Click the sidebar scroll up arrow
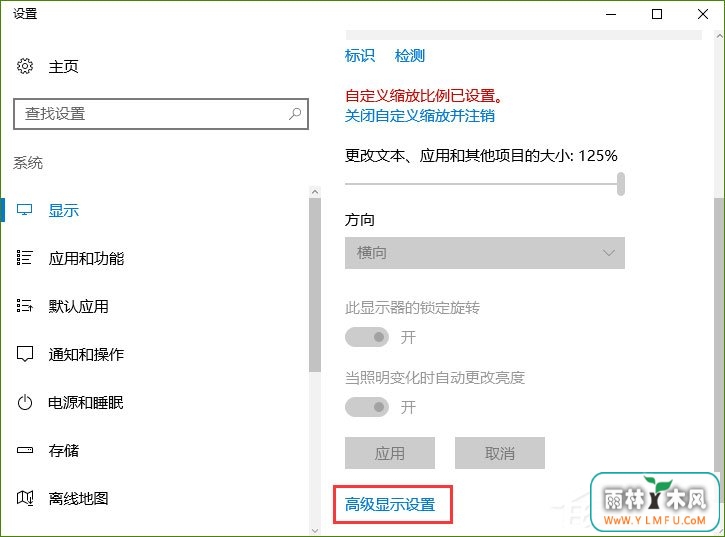 pos(315,191)
